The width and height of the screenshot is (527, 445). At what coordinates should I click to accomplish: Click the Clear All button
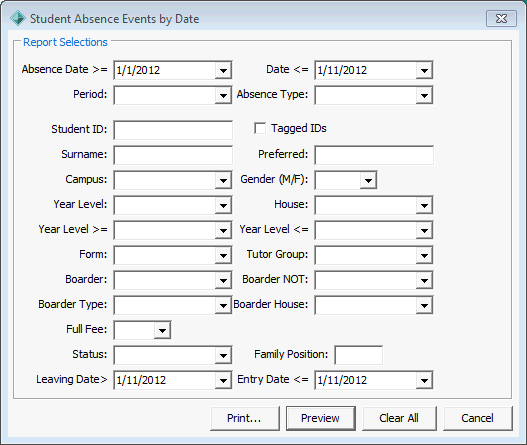pyautogui.click(x=399, y=418)
